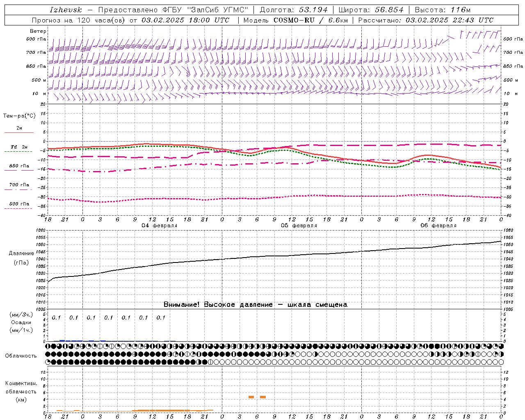Click the Ветер wind panel label
Screen dimensions: 525x420
[x=38, y=31]
